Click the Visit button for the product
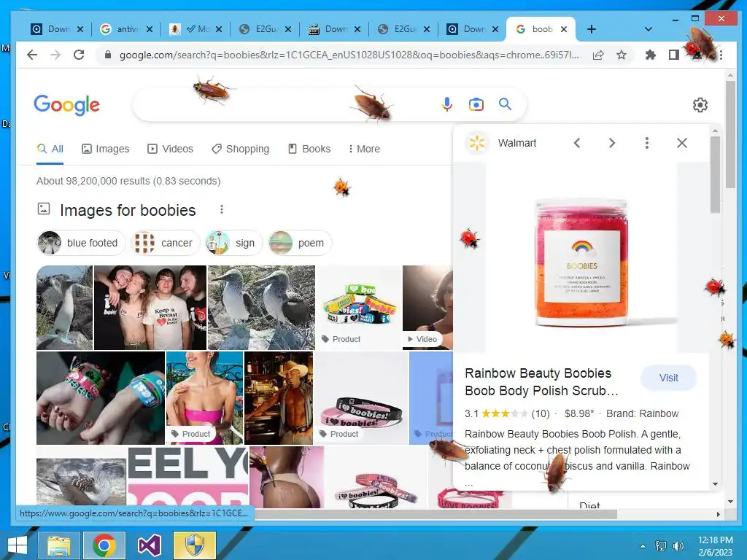The width and height of the screenshot is (747, 560). (x=668, y=378)
